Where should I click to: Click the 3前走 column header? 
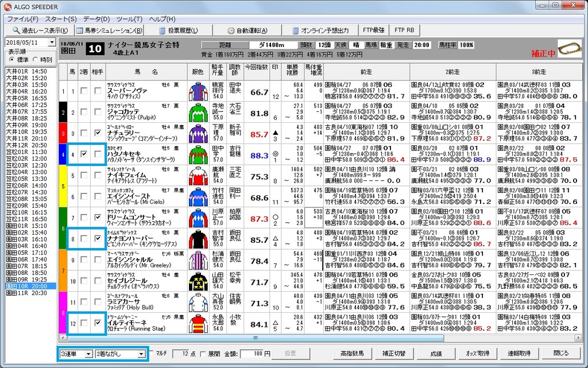coord(539,72)
